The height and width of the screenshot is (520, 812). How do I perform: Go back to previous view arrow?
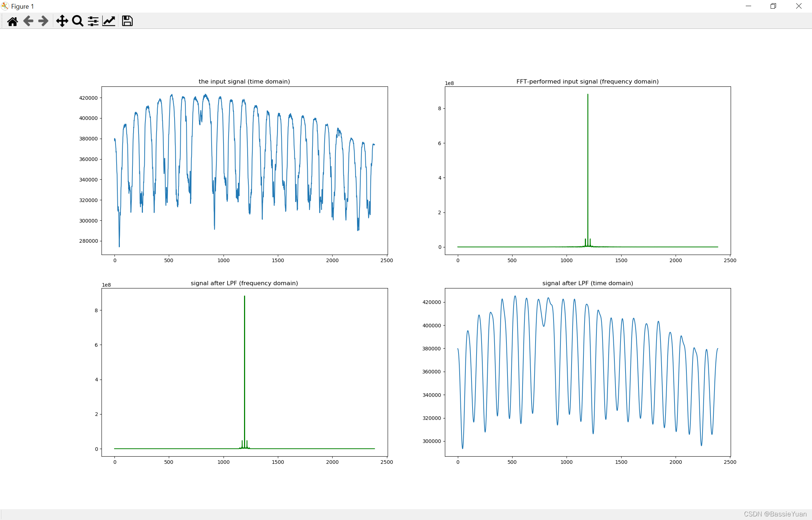pos(28,21)
